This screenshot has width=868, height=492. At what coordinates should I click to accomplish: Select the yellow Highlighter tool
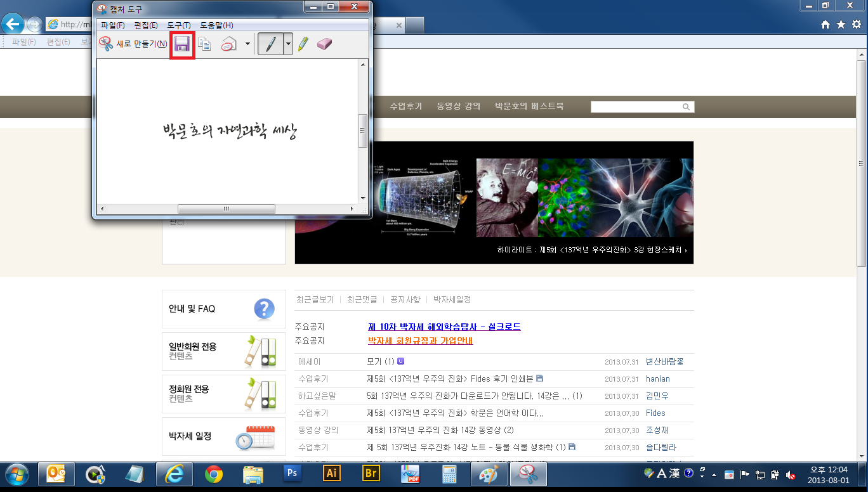[x=303, y=44]
